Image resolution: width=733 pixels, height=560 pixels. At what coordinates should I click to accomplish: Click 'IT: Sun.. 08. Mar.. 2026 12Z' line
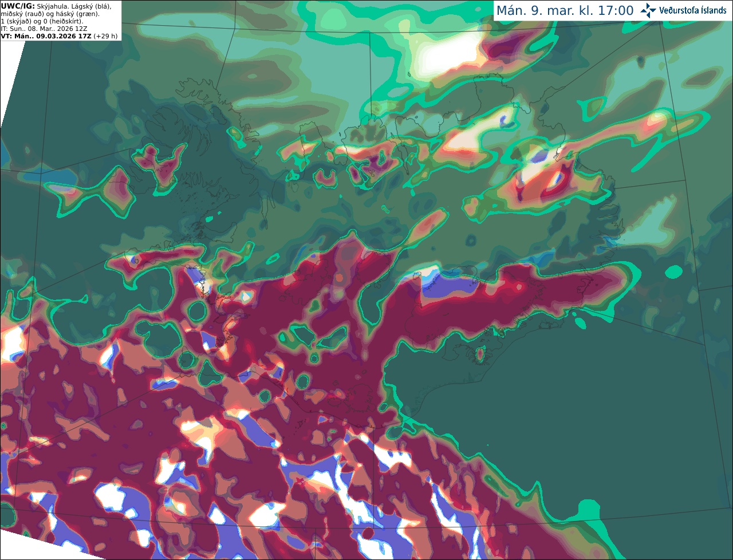pyautogui.click(x=44, y=29)
